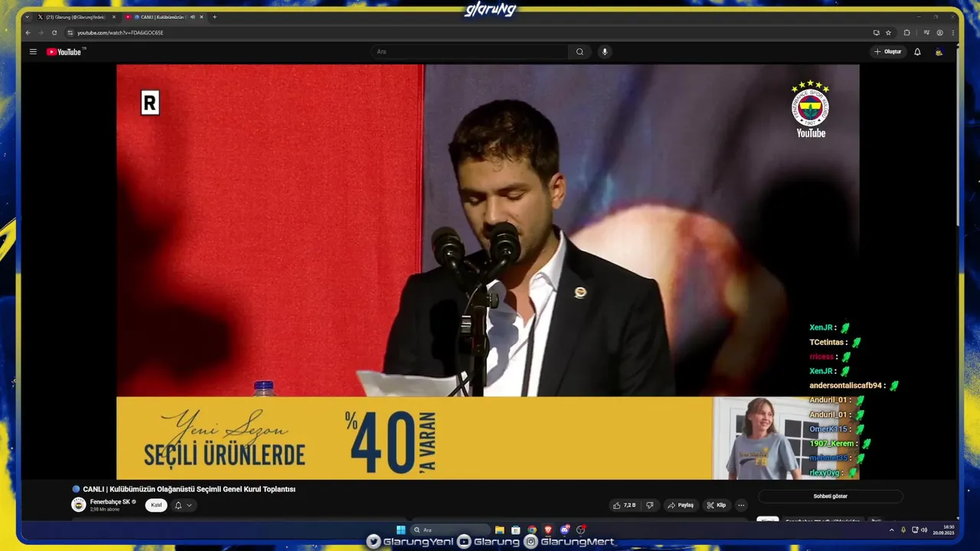Switch to the CANLI Kulübümüzün YouTube tab
The height and width of the screenshot is (551, 980).
tap(161, 17)
